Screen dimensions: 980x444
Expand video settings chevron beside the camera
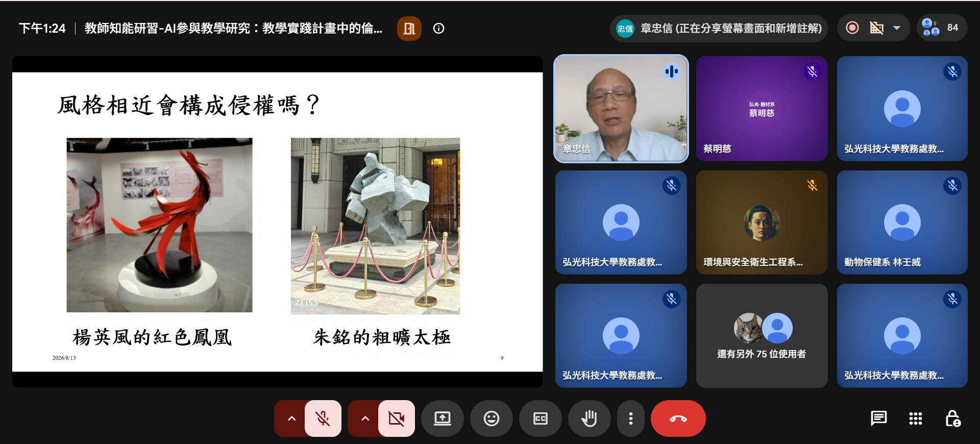[x=365, y=419]
